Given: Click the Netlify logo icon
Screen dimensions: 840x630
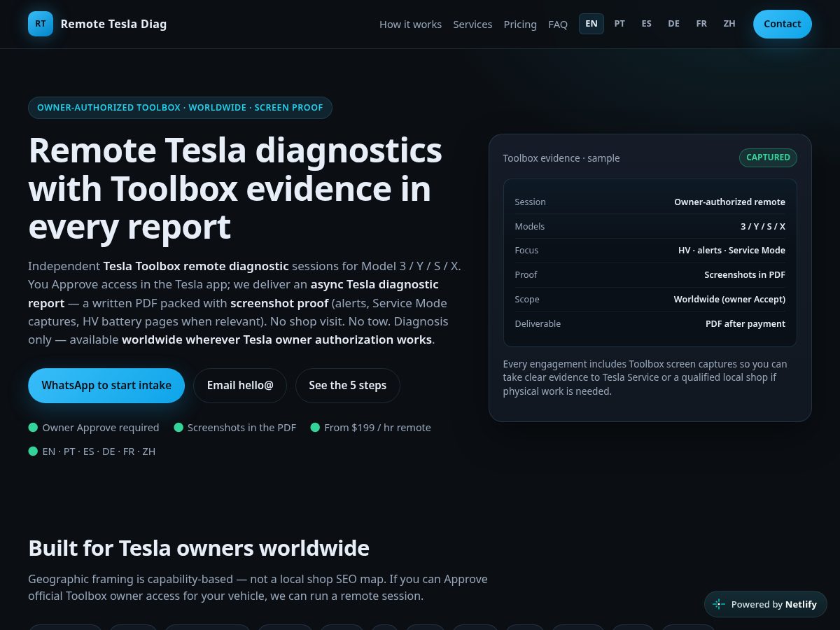Looking at the screenshot, I should pyautogui.click(x=719, y=604).
